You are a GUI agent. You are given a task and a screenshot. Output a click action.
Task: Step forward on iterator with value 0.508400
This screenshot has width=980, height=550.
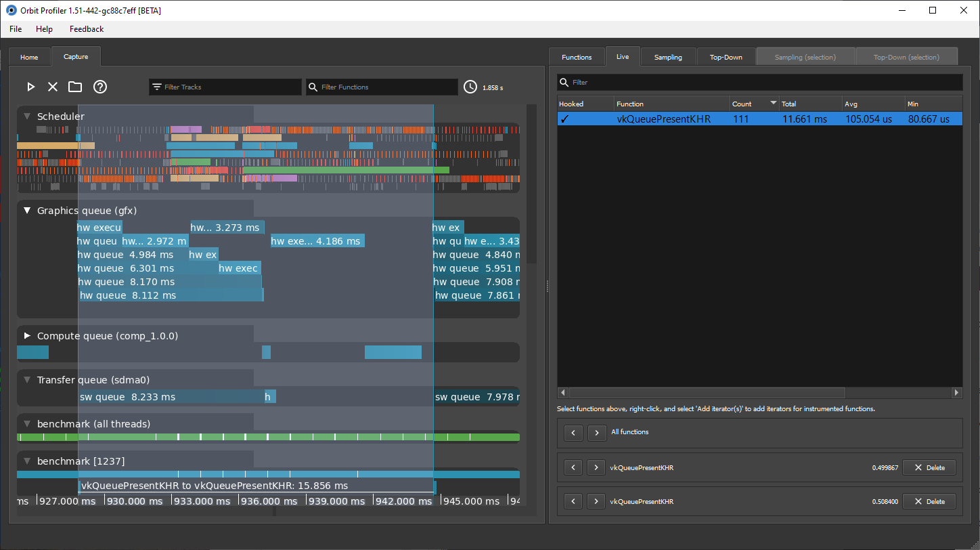click(596, 501)
